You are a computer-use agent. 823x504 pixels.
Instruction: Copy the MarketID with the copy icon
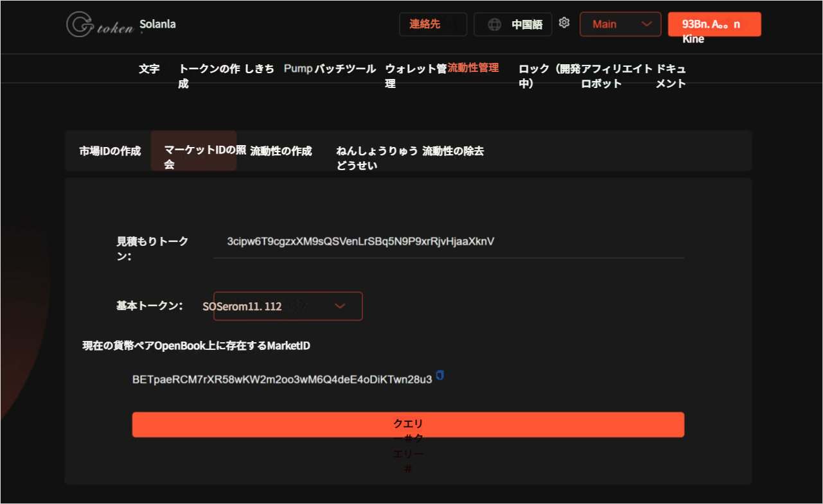[x=440, y=376]
